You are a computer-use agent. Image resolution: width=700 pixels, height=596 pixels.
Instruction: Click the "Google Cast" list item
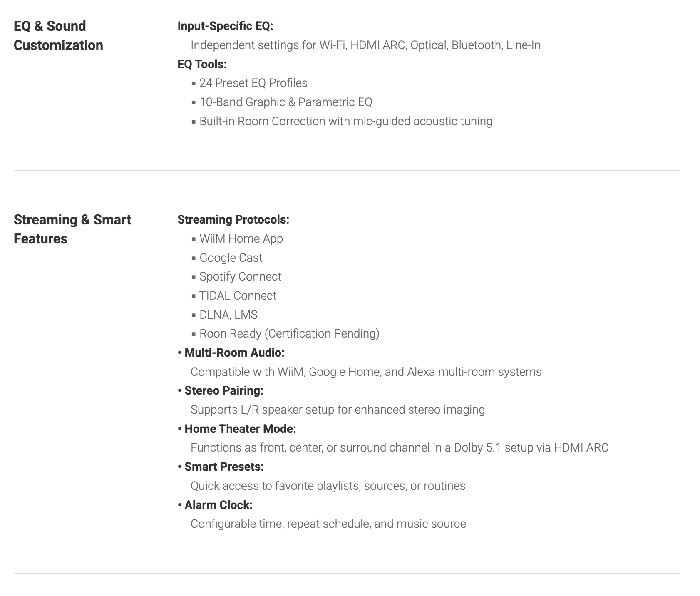pyautogui.click(x=231, y=258)
